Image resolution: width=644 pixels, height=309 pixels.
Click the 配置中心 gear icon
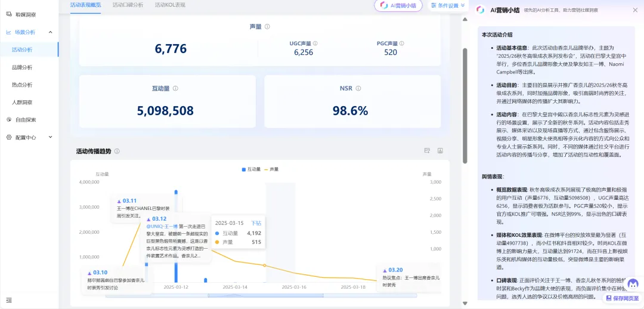pos(9,137)
